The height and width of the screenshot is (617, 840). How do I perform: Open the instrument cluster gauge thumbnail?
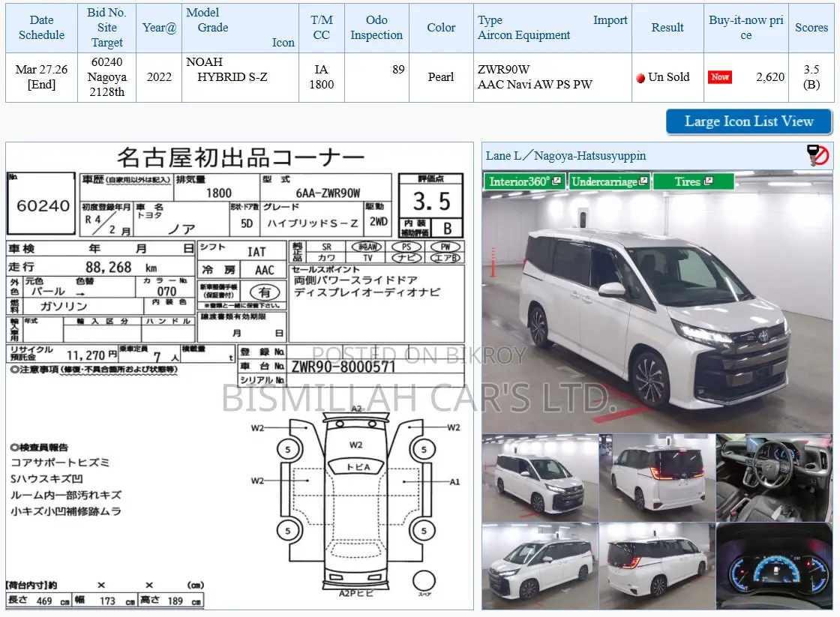click(x=774, y=565)
